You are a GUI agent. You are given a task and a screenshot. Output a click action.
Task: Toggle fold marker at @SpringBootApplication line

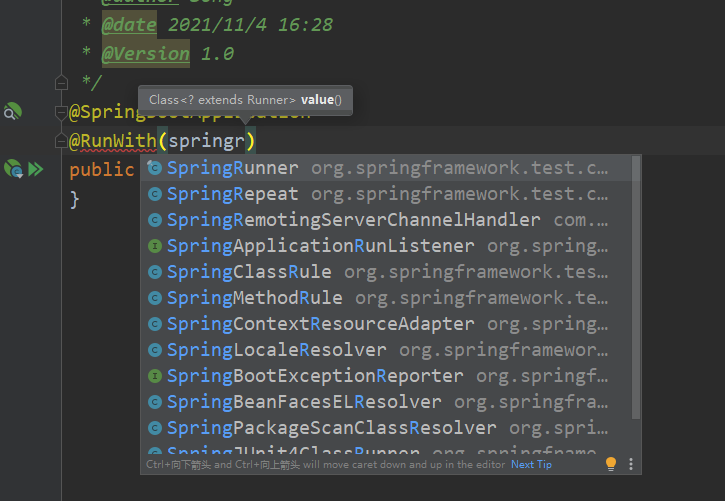[x=61, y=112]
